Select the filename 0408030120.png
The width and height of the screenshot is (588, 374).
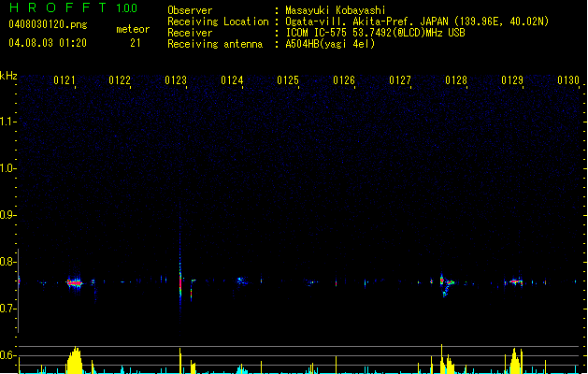click(48, 24)
